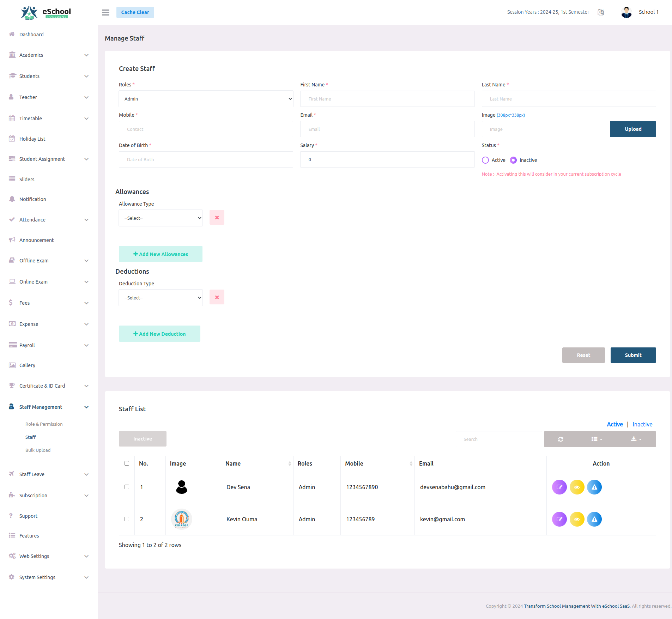Tick the select-all checkbox in the table header

click(x=127, y=463)
